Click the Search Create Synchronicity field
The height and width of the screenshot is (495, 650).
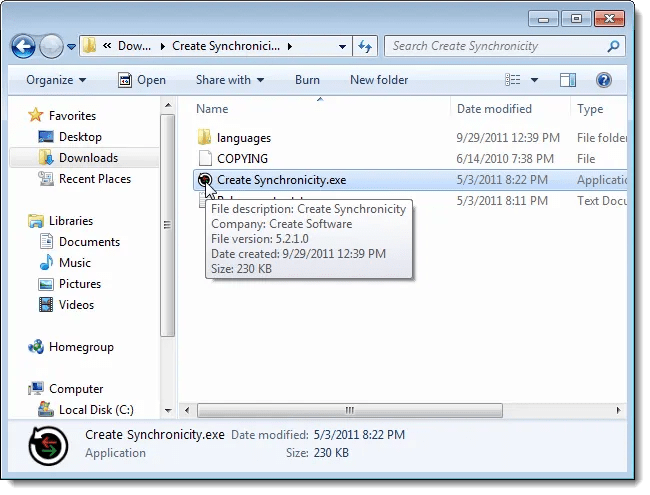pyautogui.click(x=504, y=46)
